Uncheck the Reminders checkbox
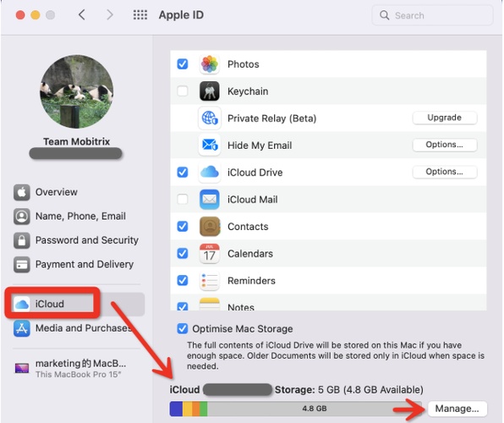Screen dimensions: 504x423 183,281
